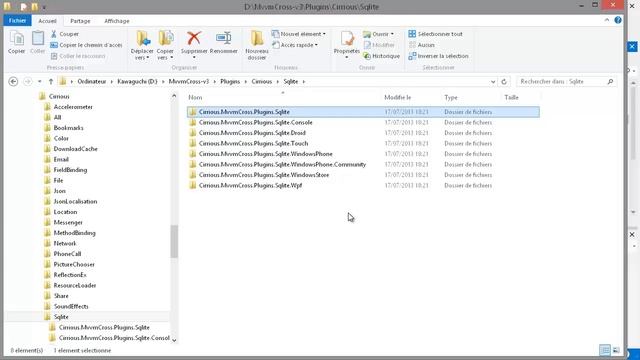The width and height of the screenshot is (640, 360).
Task: Click the Kawaguchi (D:) breadcrumb
Action: [137, 82]
